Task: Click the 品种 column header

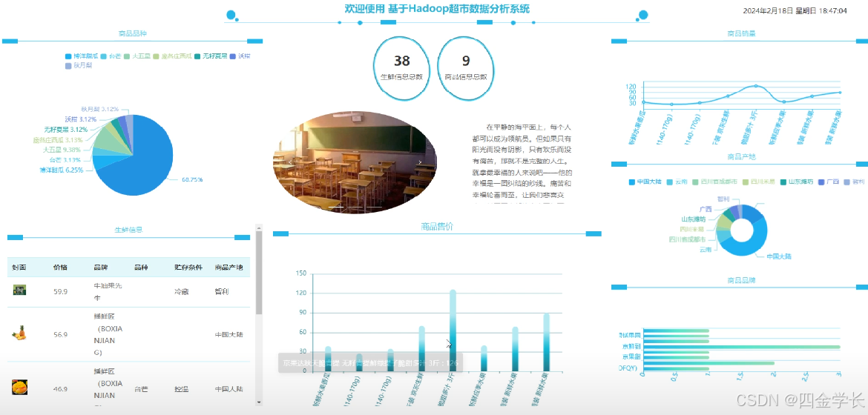Action: tap(141, 268)
